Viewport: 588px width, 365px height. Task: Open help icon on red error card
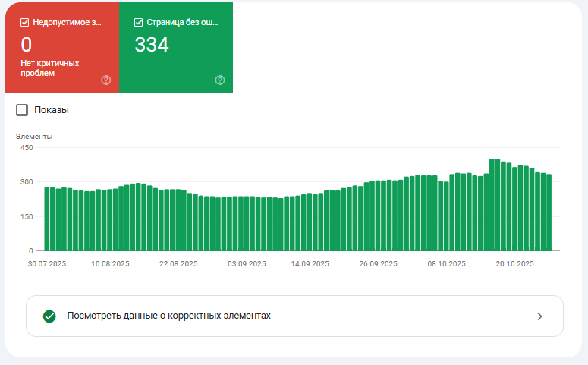[106, 80]
